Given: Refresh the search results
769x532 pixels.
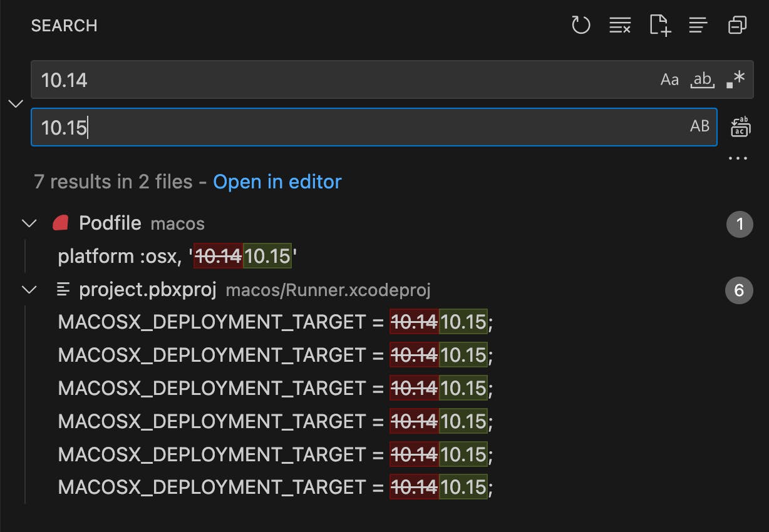Looking at the screenshot, I should [x=581, y=26].
